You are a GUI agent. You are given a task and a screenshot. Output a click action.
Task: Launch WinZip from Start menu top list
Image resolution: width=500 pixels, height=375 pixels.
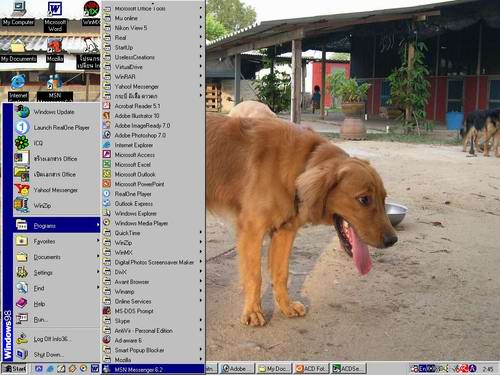coord(57,206)
